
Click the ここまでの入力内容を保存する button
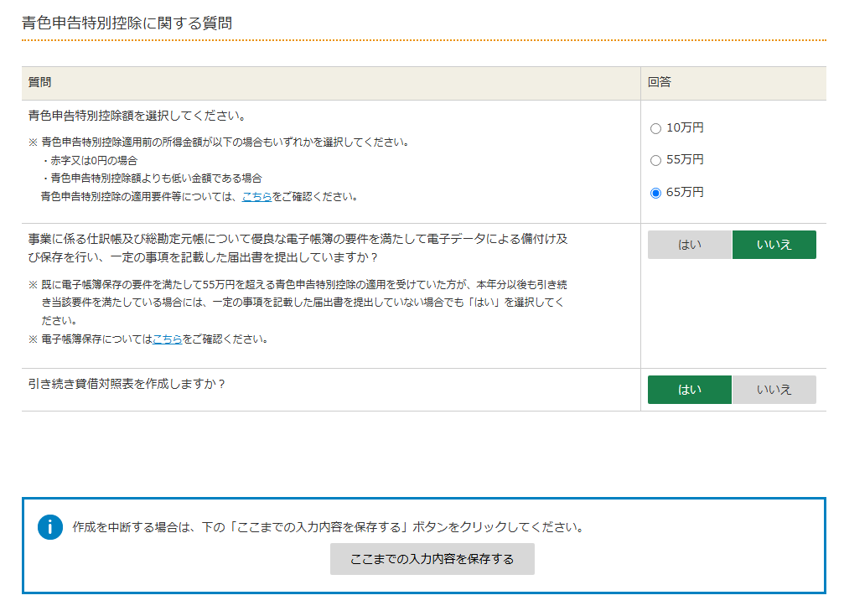(432, 559)
